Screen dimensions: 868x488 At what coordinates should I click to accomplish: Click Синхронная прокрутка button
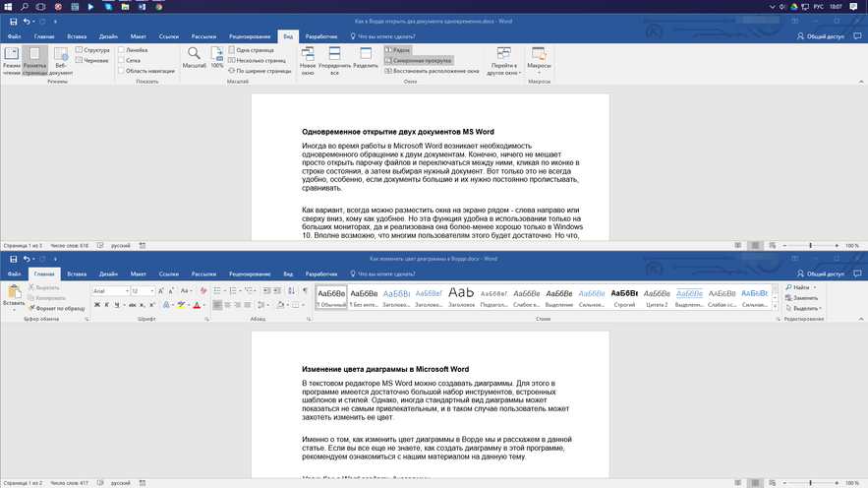point(423,60)
